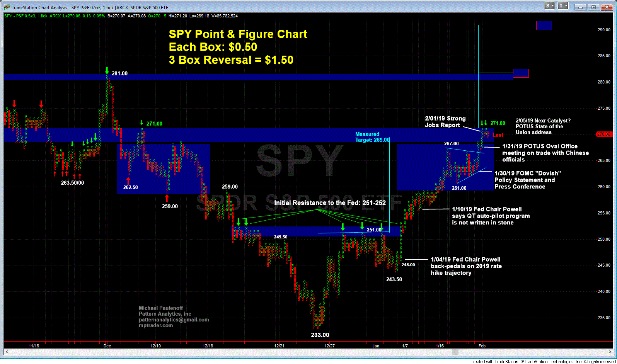Open the interval link 'I' dropdown
Screen dimensions: 617x364
tap(563, 6)
